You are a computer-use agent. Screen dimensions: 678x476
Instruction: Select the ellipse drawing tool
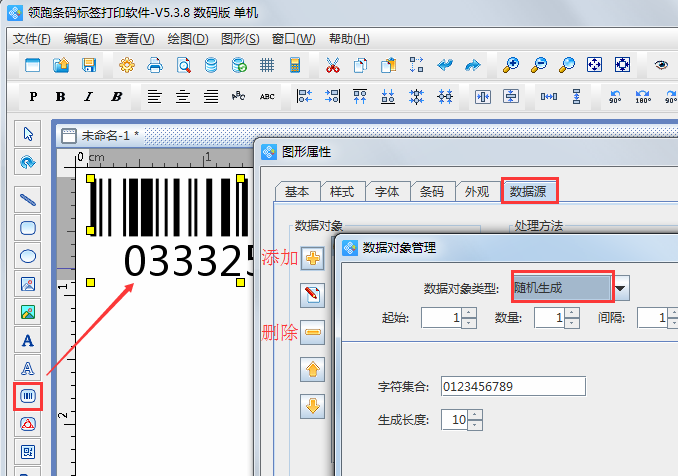point(28,255)
